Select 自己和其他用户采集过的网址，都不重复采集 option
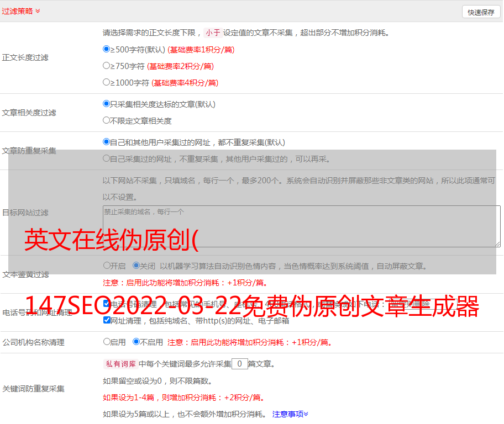Viewport: 504px width, 424px height. click(106, 142)
